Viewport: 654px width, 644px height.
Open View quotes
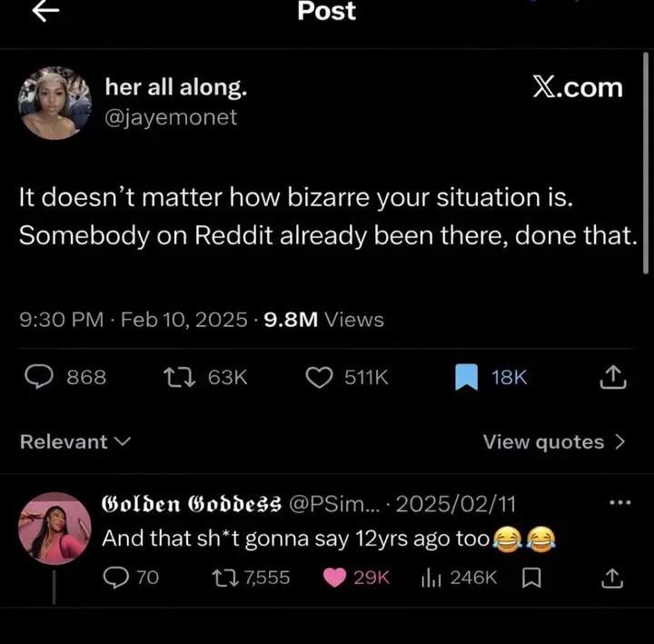553,441
